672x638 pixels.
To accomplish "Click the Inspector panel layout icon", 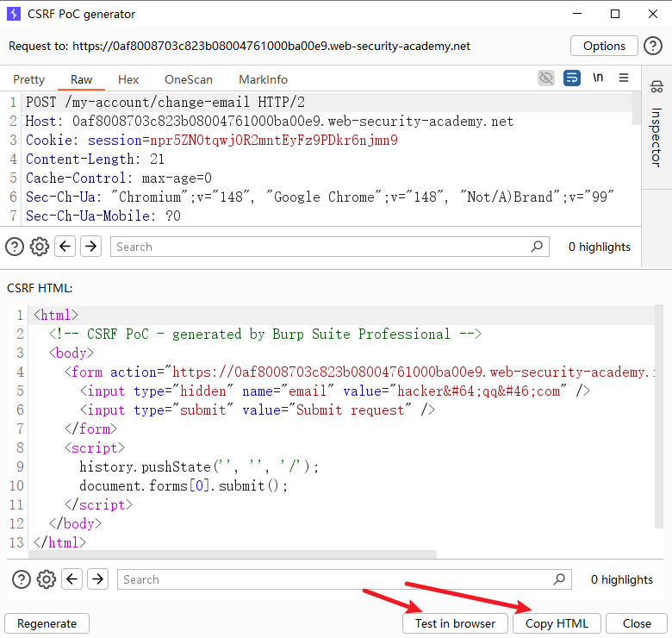I will (x=656, y=86).
